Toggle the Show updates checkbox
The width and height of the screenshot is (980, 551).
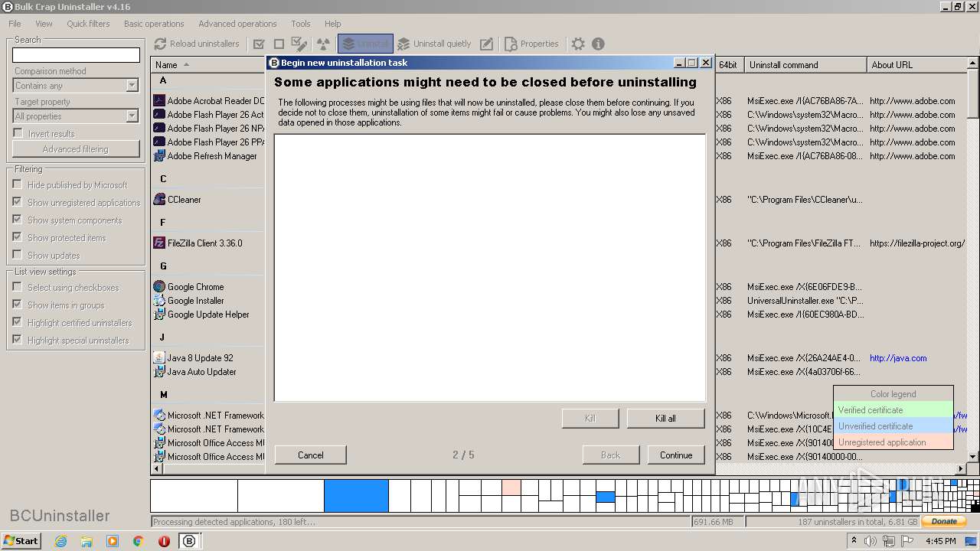17,255
